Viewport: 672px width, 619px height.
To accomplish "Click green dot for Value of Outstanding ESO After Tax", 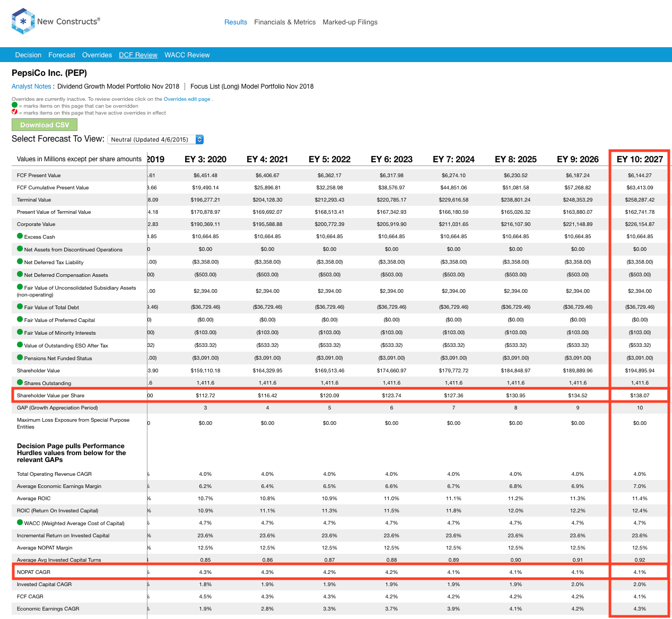I will (20, 345).
